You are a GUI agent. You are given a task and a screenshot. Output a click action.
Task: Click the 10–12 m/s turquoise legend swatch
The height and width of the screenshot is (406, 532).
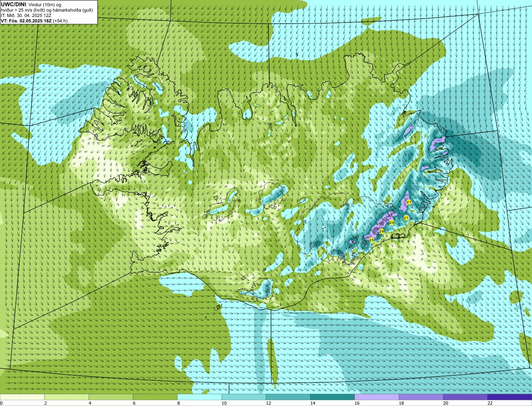[x=244, y=397]
